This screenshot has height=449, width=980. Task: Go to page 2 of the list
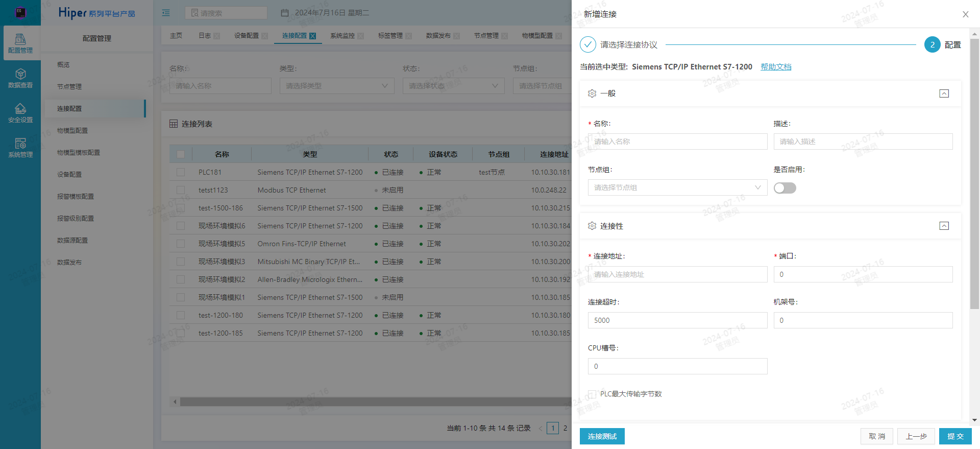[x=565, y=429]
